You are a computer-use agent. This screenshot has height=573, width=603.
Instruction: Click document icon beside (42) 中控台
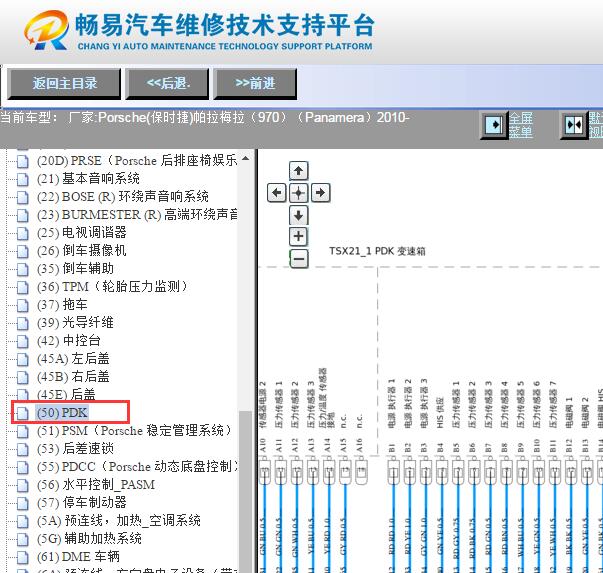(23, 341)
